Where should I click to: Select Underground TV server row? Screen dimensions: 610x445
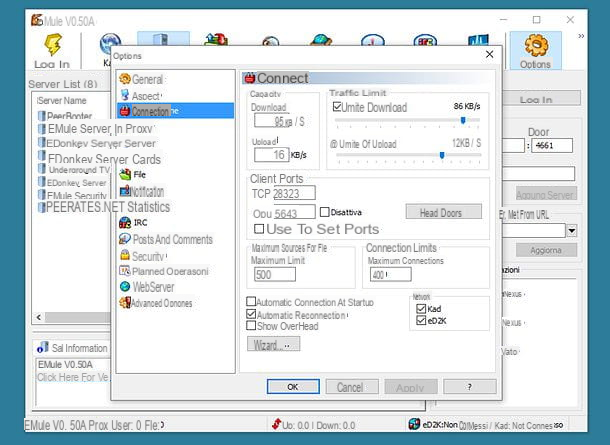(x=74, y=170)
